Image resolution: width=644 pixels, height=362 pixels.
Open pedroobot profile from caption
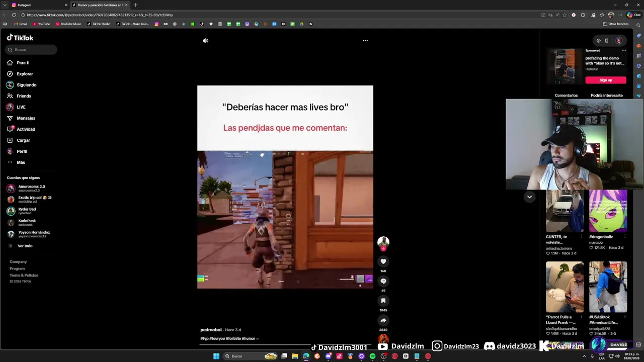tap(211, 330)
